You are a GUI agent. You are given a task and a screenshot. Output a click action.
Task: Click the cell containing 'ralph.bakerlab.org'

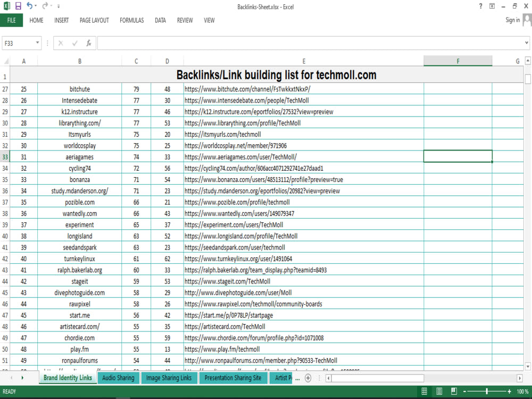pyautogui.click(x=80, y=270)
